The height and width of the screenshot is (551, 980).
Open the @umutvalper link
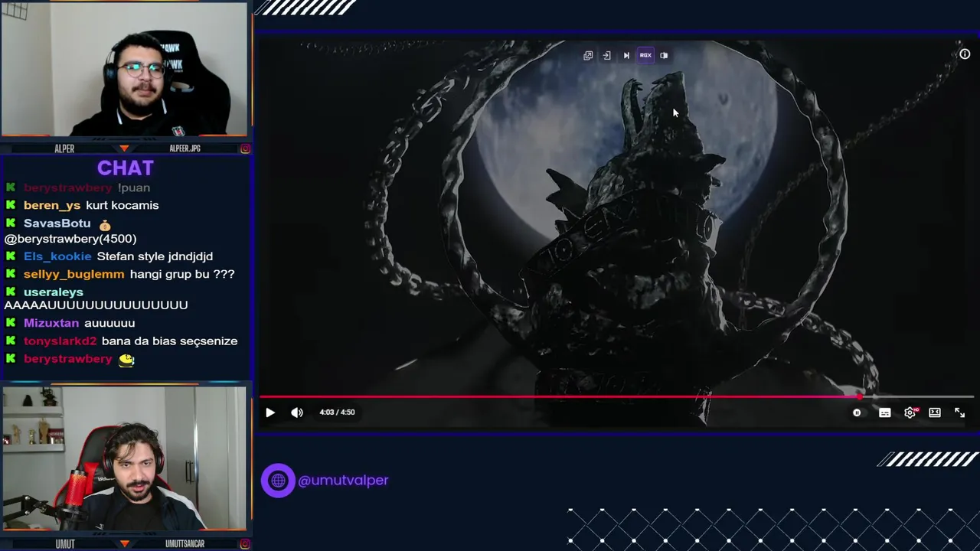click(343, 481)
